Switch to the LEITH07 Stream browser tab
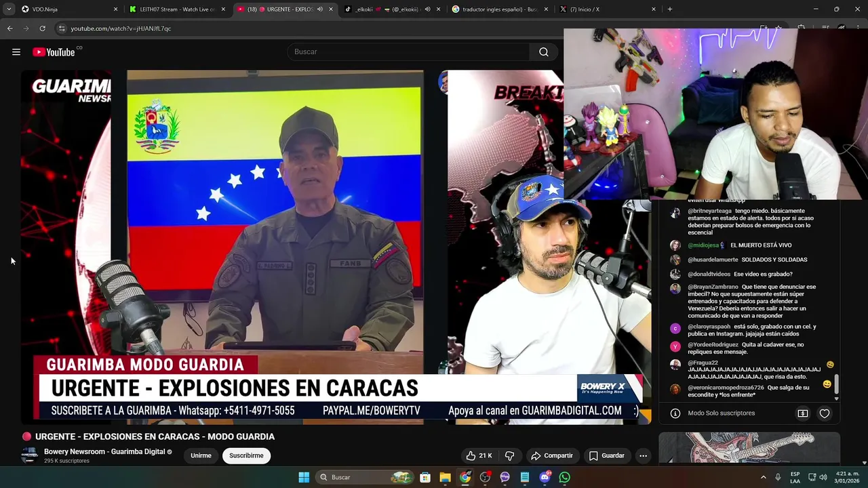868x488 pixels. point(177,9)
